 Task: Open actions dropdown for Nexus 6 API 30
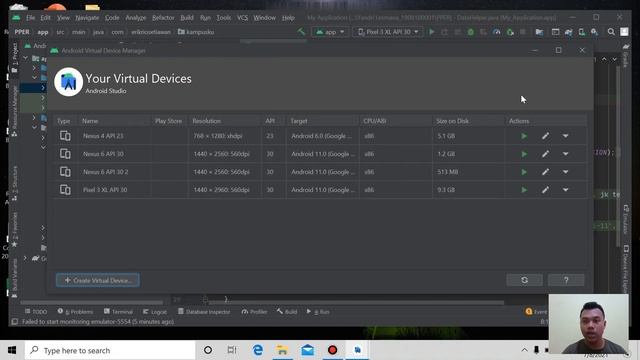[x=565, y=154]
